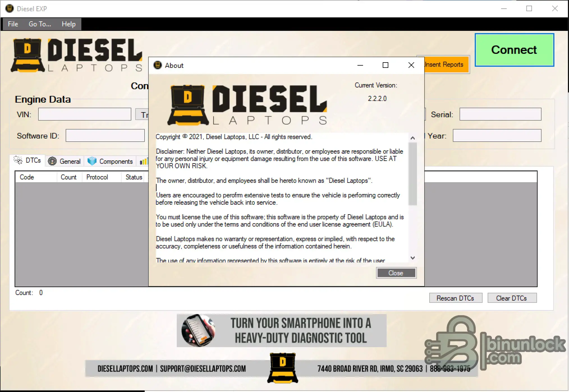Click the DIESELLAPTOPS.COM footer text

click(125, 368)
